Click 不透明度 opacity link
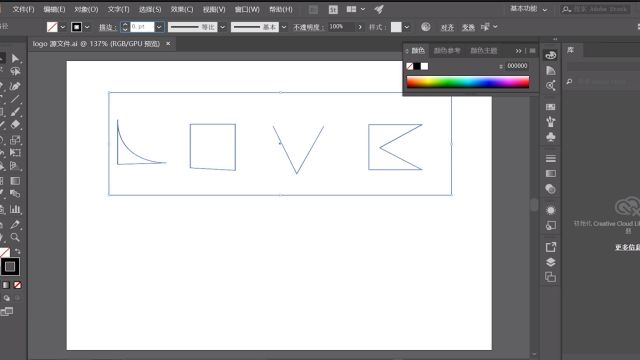The image size is (640, 360). coord(309,27)
